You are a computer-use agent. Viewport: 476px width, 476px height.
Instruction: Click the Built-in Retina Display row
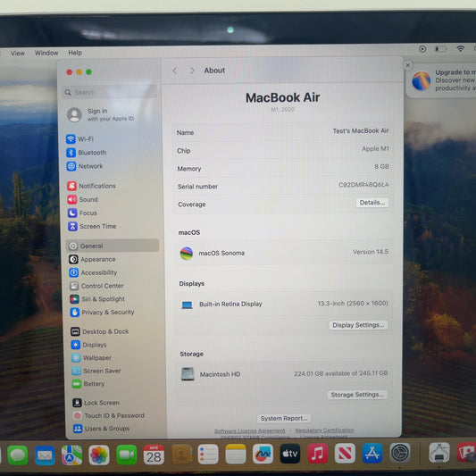283,304
